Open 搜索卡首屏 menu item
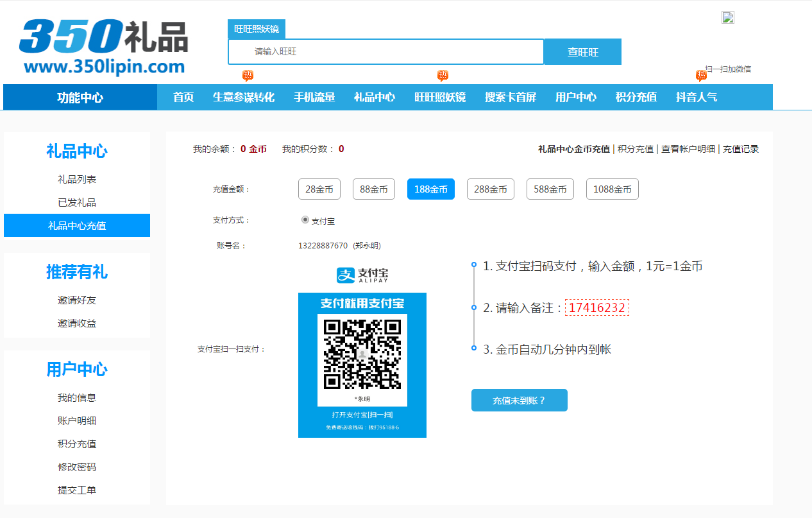 pyautogui.click(x=511, y=97)
